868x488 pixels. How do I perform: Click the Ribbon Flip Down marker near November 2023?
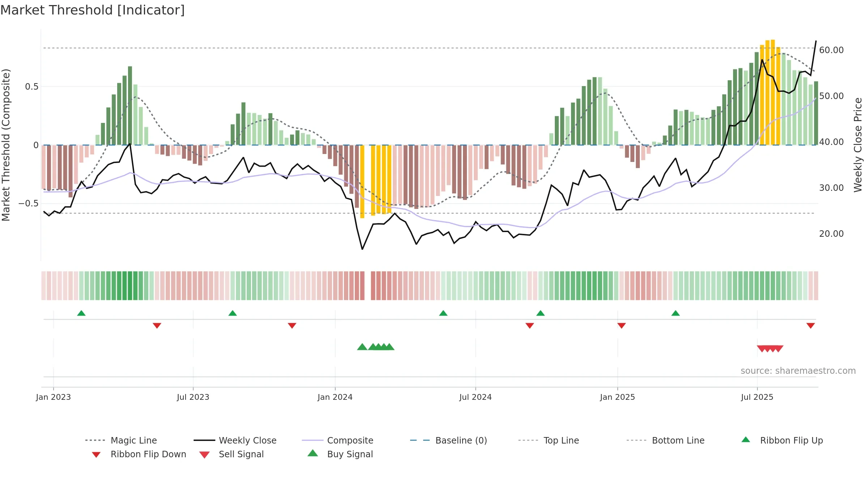(292, 326)
